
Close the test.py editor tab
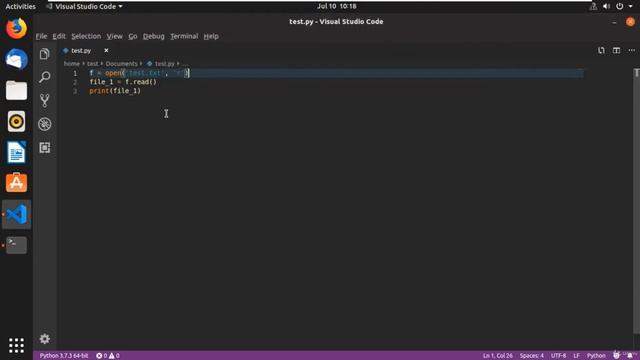pos(106,50)
